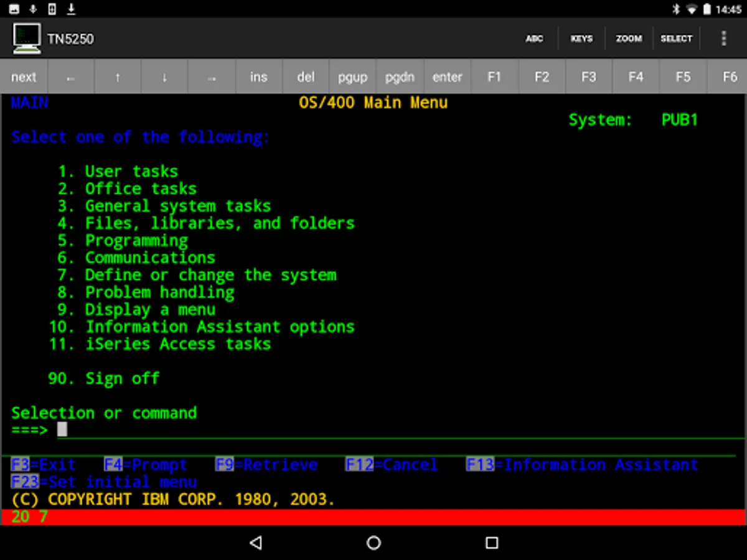Tap the battery status icon

pos(707,9)
